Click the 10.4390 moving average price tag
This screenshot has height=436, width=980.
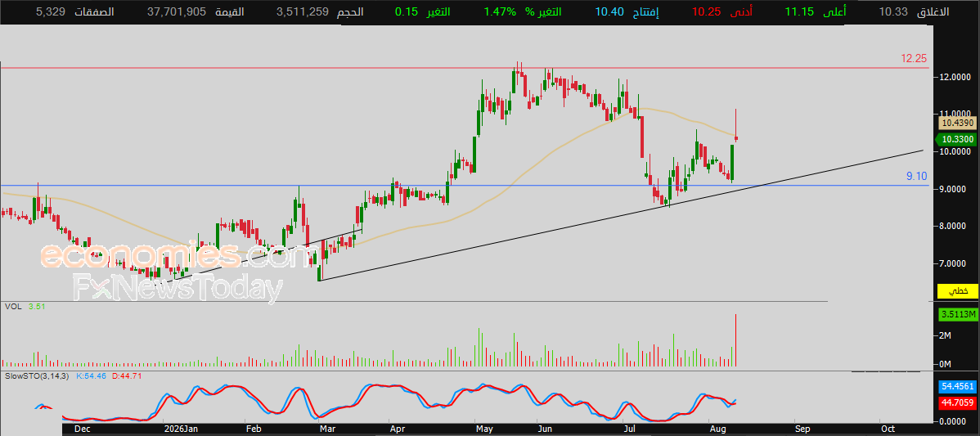955,124
